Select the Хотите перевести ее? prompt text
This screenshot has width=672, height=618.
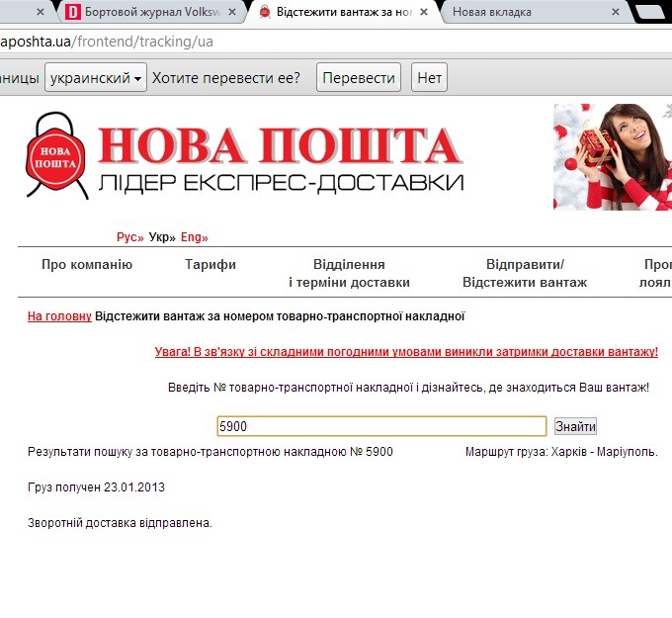point(226,78)
